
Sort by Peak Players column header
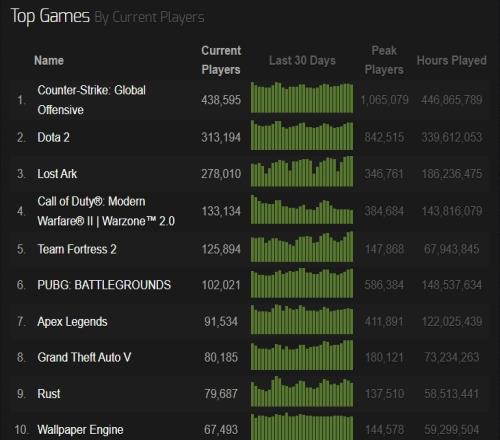pos(384,60)
